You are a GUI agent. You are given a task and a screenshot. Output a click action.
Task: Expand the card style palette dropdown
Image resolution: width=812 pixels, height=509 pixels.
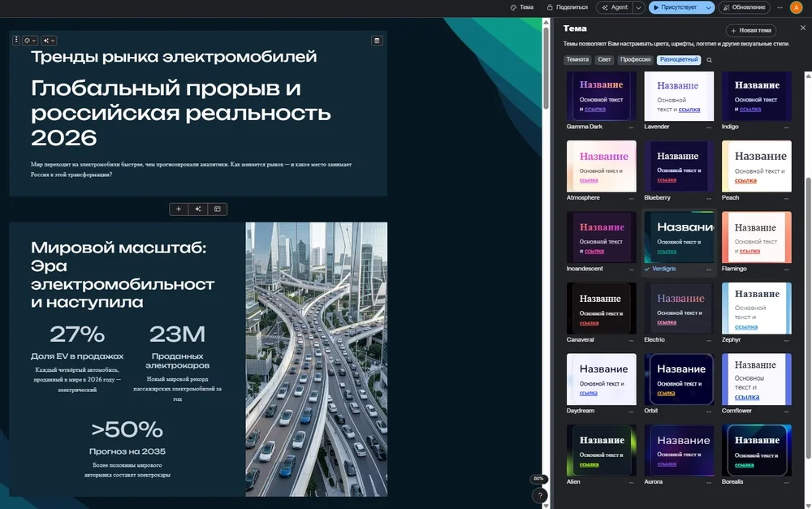point(30,41)
